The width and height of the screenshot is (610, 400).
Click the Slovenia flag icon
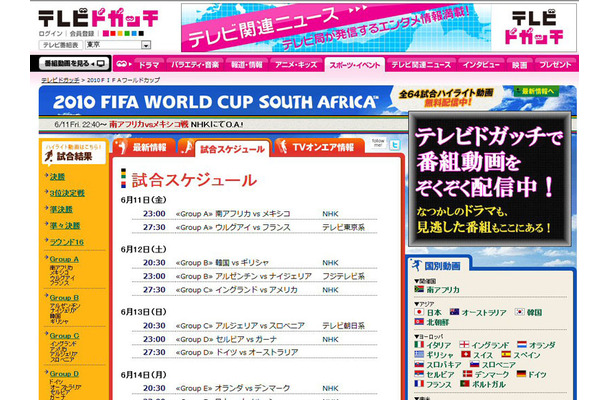click(474, 365)
